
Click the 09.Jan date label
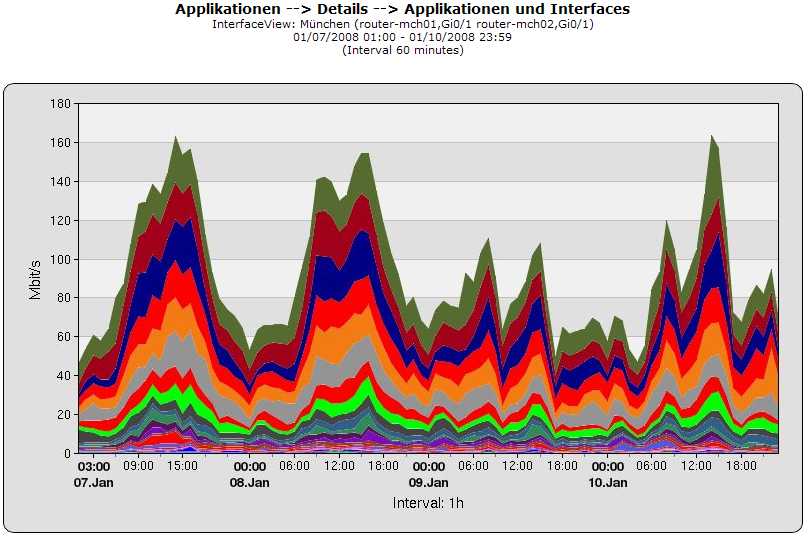[x=429, y=482]
